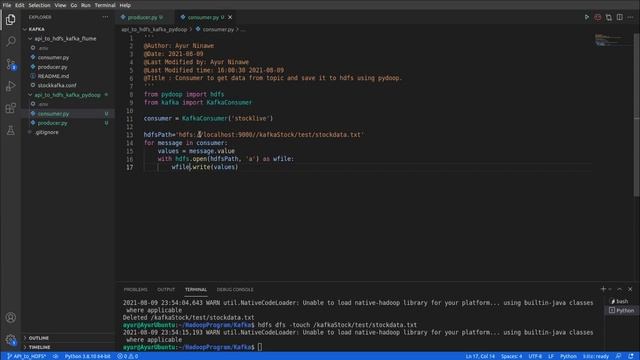The width and height of the screenshot is (640, 360).
Task: Open the File menu
Action: (7, 5)
